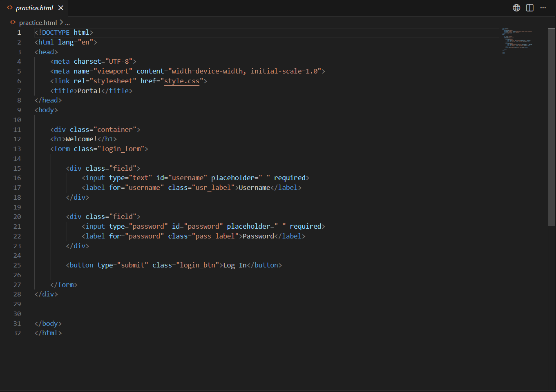556x392 pixels.
Task: Click the type="submit" attribute on line 25
Action: (x=123, y=265)
